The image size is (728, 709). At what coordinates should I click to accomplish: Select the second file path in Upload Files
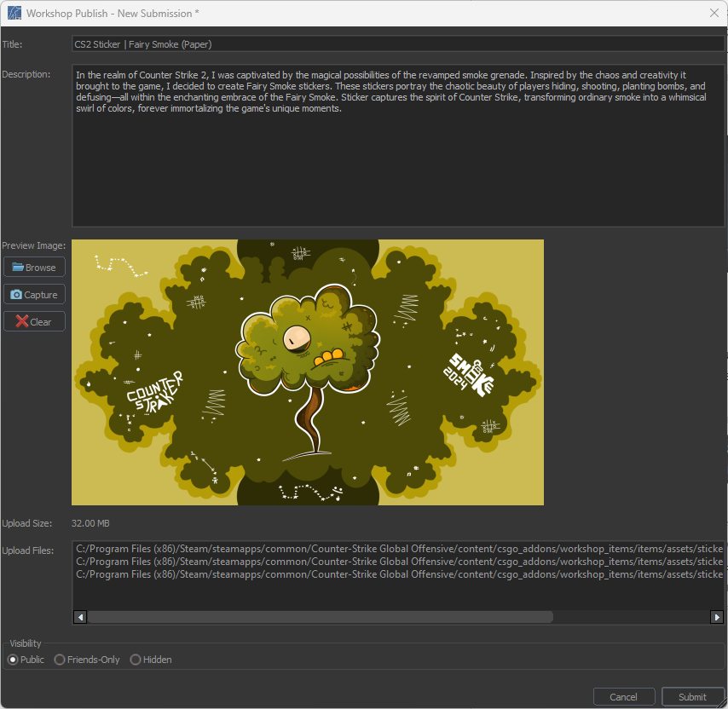(399, 562)
